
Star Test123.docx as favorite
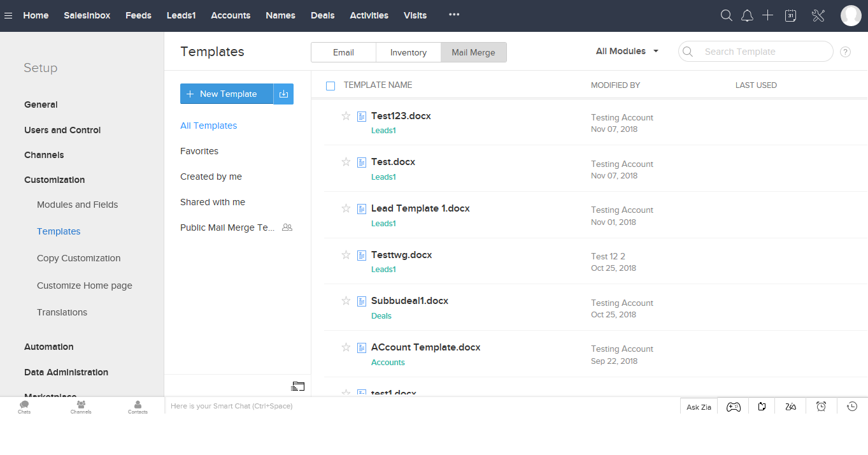tap(346, 116)
